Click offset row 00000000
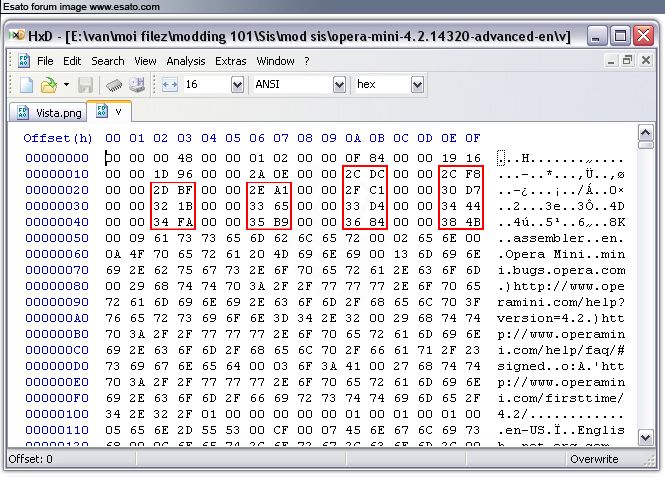This screenshot has width=665, height=477. click(57, 158)
